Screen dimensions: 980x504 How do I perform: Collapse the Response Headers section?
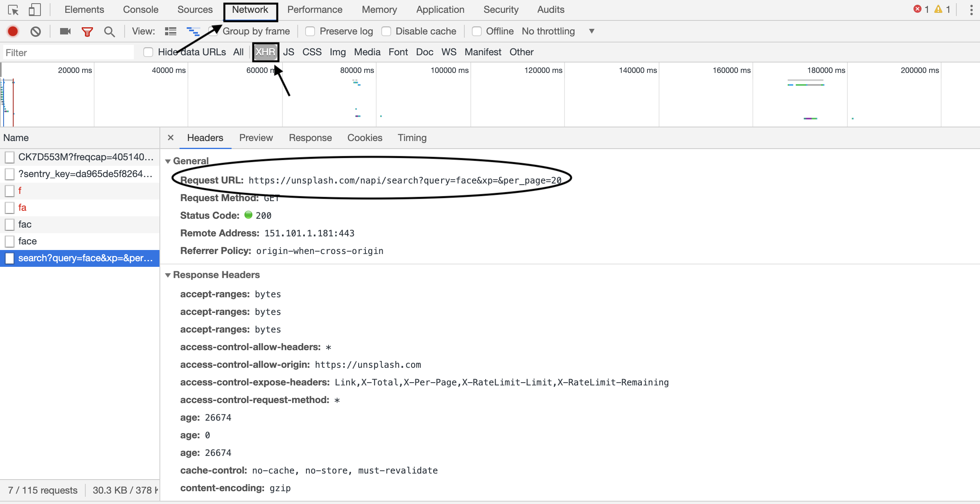(168, 275)
